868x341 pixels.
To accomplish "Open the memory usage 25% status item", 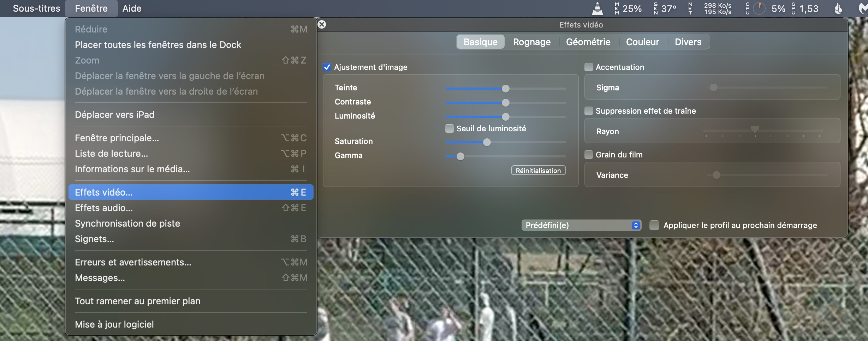I will (628, 8).
